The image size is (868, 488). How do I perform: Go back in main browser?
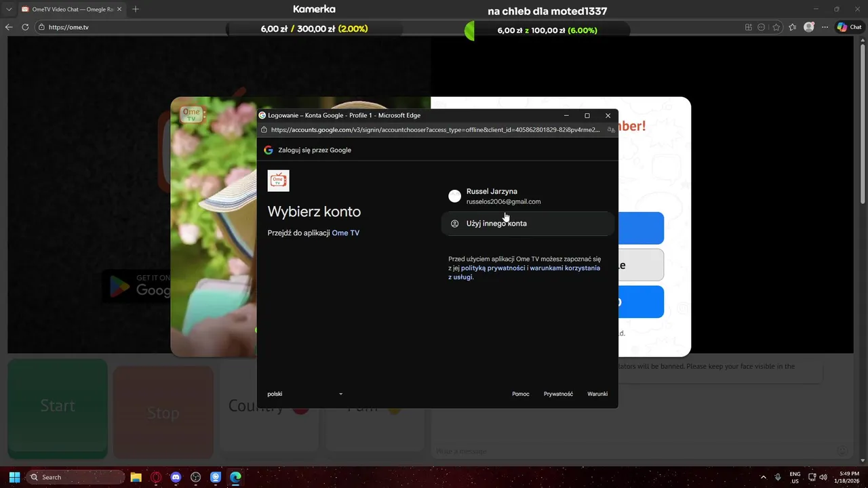(9, 27)
